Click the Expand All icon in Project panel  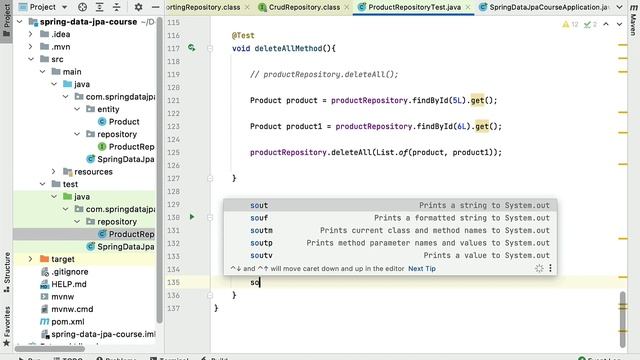100,7
